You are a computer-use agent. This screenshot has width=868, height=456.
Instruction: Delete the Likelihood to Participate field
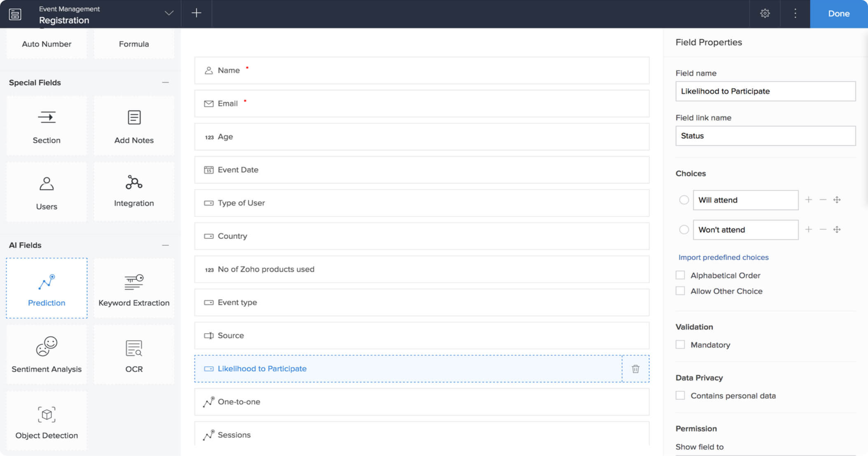(635, 369)
